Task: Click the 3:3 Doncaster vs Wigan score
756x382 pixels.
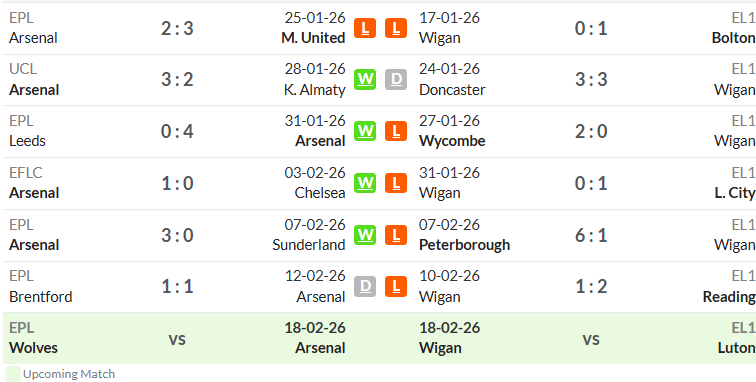Action: (x=591, y=80)
